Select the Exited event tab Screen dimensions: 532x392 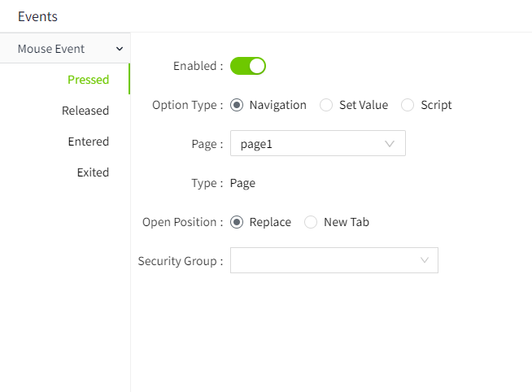[x=93, y=172]
